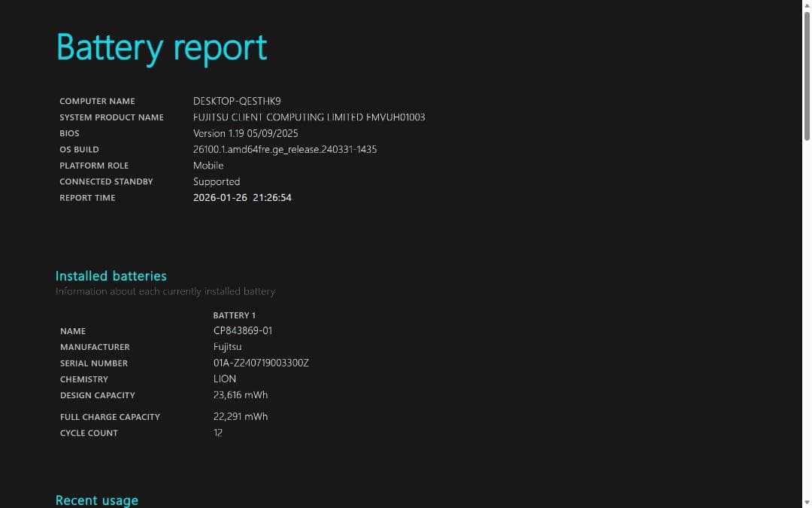Click the design capacity 23,616 mWh value
This screenshot has width=812, height=508.
tap(241, 395)
